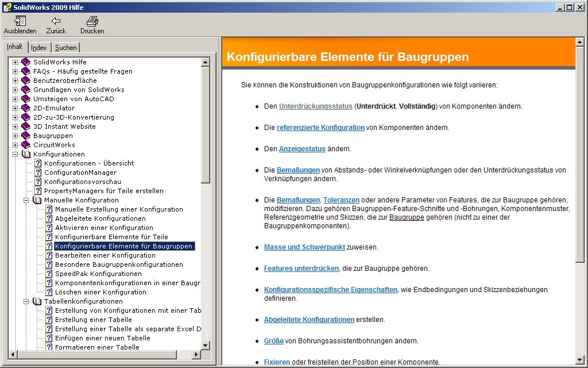Click the book icon beside CircuitWorks

26,144
